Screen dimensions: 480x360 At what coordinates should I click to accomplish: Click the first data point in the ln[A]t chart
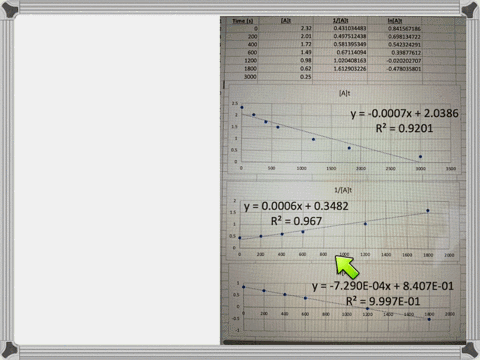[x=244, y=287]
